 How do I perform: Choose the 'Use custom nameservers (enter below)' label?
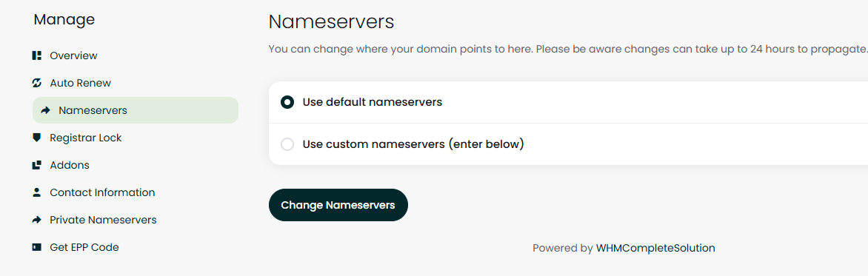pos(413,144)
